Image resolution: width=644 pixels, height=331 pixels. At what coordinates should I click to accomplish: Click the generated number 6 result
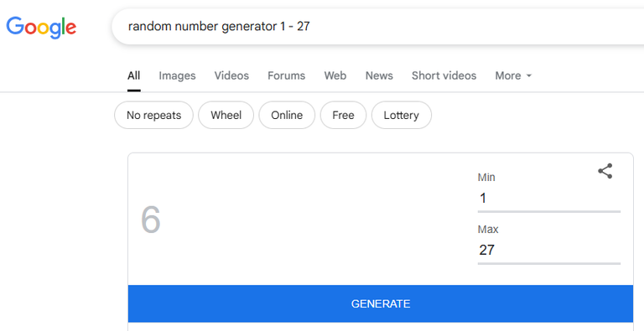point(151,220)
